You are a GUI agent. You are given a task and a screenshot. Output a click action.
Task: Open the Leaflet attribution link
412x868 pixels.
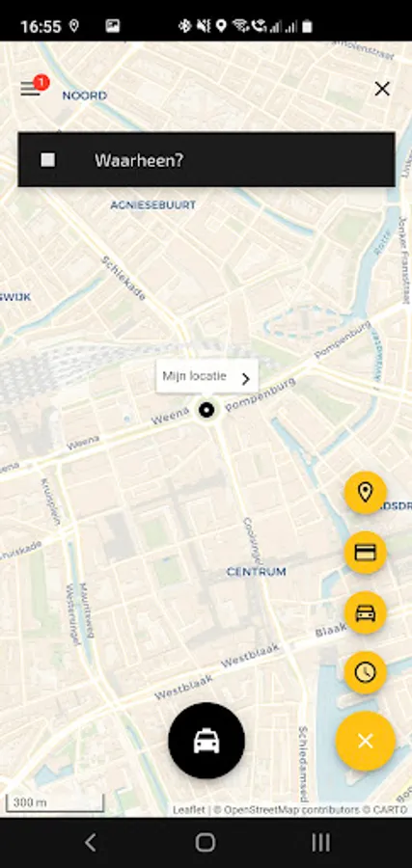tap(189, 810)
